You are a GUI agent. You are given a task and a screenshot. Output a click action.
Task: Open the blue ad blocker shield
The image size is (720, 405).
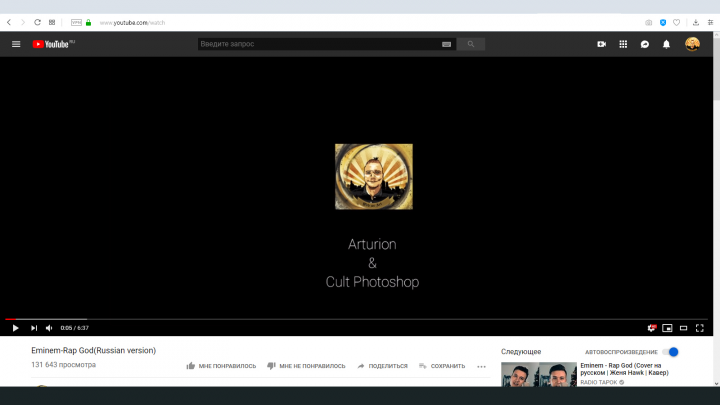(x=663, y=22)
